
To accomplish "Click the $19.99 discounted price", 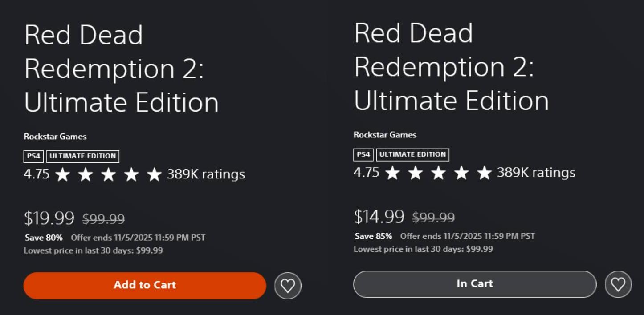I will pos(49,218).
